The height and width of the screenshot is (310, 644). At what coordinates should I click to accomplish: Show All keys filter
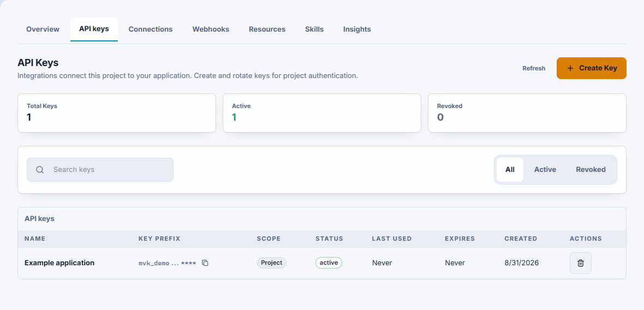510,170
